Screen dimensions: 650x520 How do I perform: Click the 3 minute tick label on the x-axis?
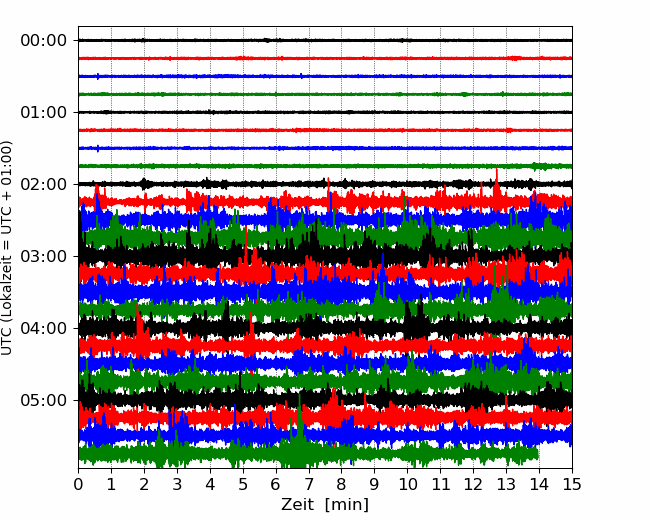177,485
